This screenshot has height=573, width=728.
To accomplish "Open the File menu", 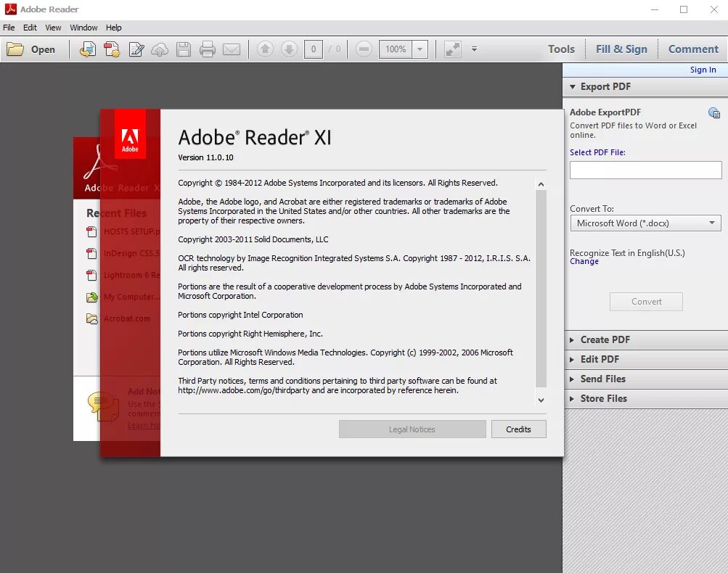I will (9, 28).
